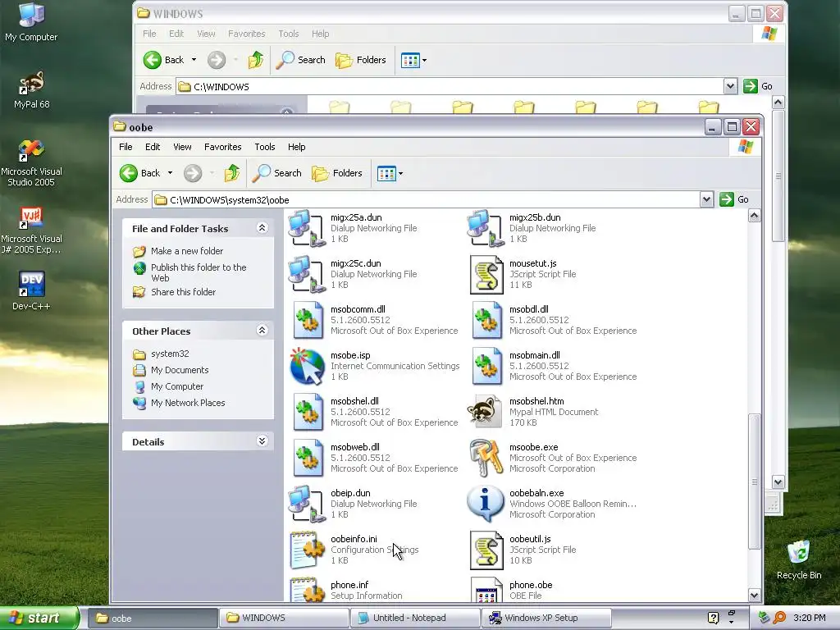Image resolution: width=840 pixels, height=630 pixels.
Task: Click the Go button in oobe window
Action: point(734,199)
